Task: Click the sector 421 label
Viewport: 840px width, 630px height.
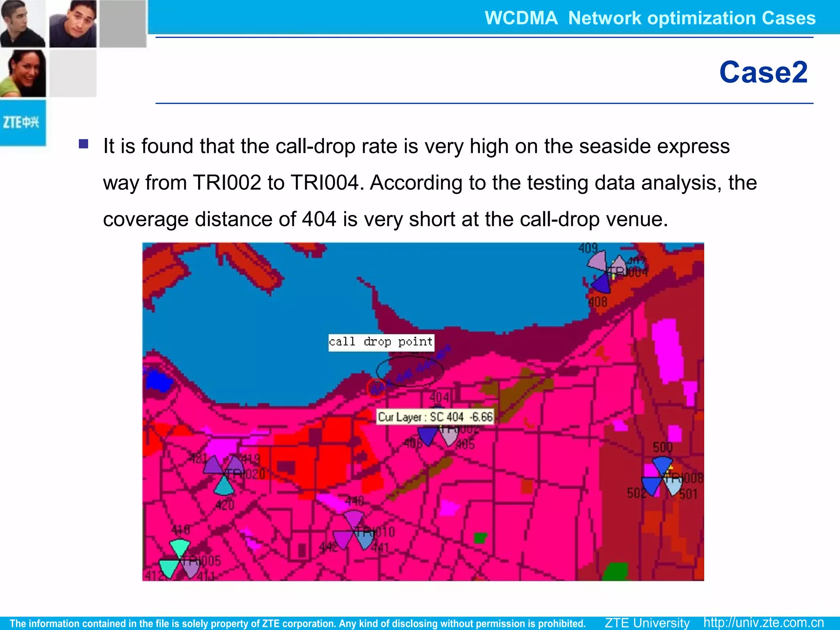Action: pyautogui.click(x=198, y=458)
